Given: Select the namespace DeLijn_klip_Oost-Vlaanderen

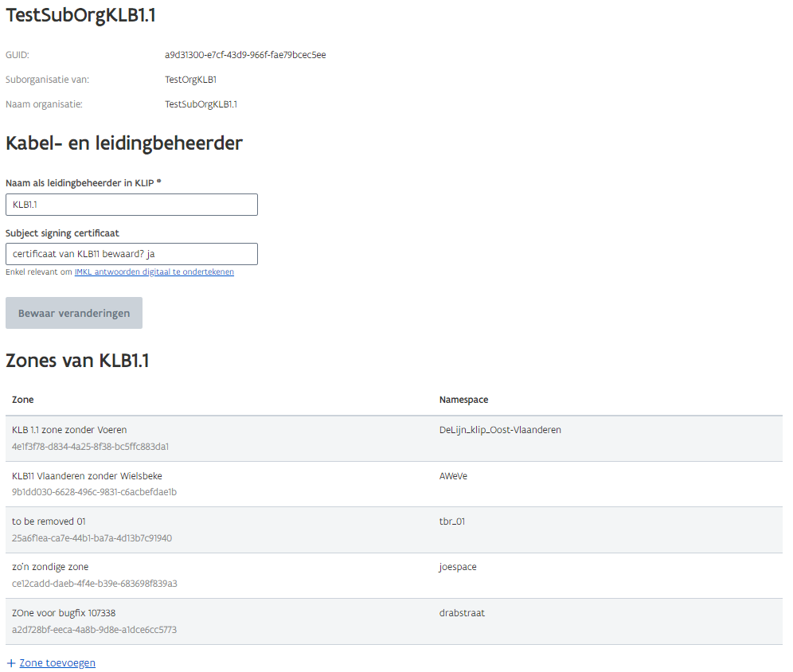Looking at the screenshot, I should 500,429.
